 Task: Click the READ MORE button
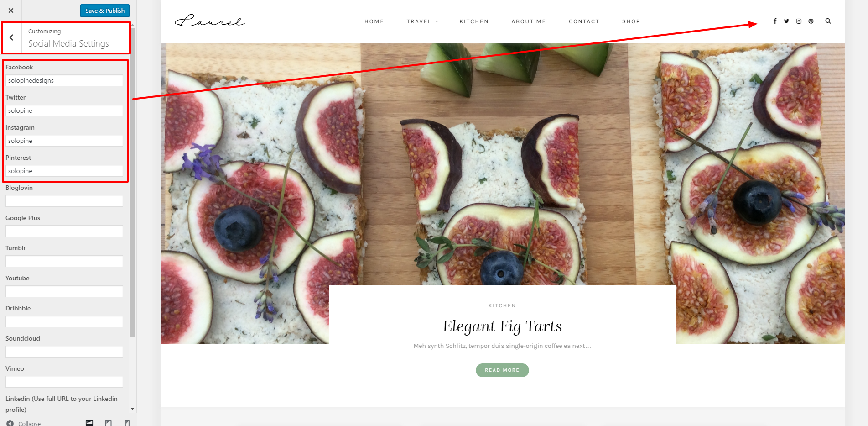click(x=502, y=370)
